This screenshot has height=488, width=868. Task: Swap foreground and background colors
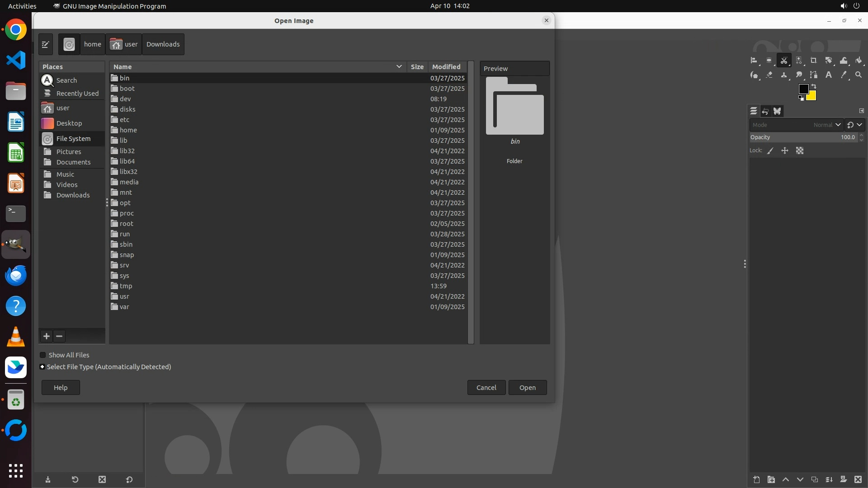coord(814,86)
